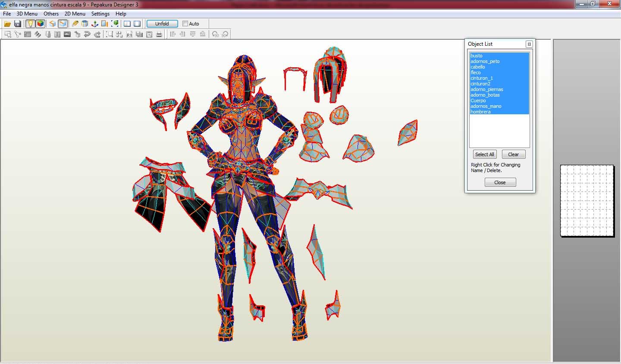Select 'Cuerpo' in the object list
621x364 pixels.
click(499, 100)
